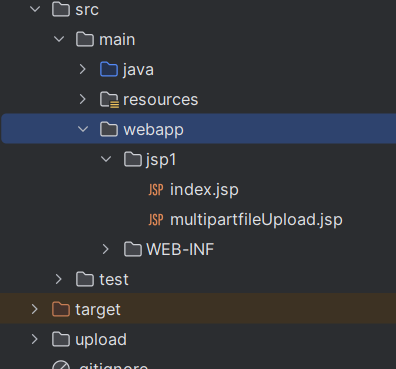Expand the target folder chevron
396x369 pixels.
coord(35,309)
